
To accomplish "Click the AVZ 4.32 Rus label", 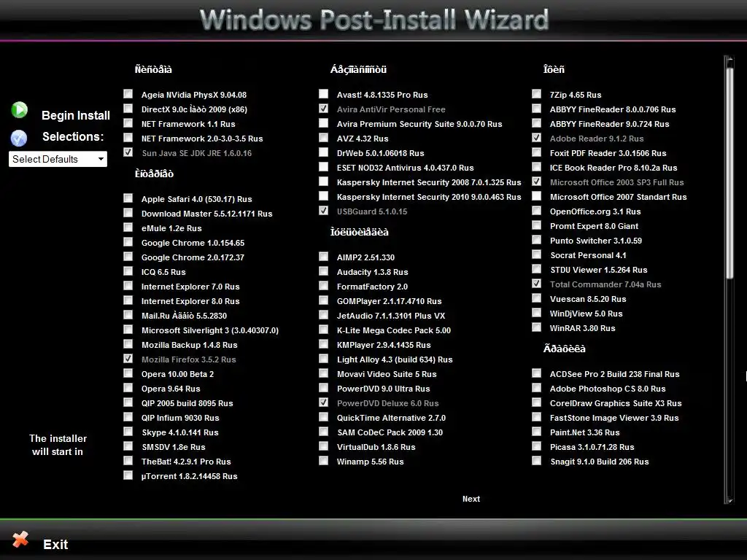I will click(x=363, y=139).
